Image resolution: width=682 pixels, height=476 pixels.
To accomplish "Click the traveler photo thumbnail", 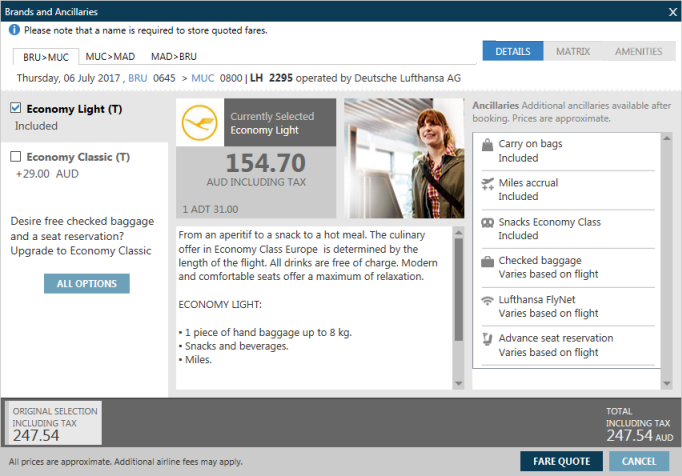I will (404, 157).
